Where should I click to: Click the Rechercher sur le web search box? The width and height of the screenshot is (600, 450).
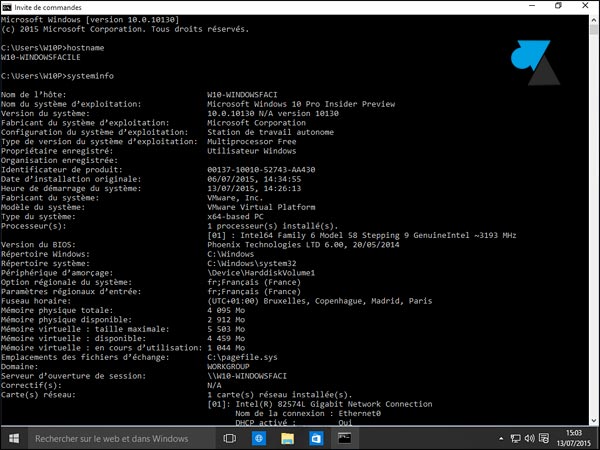point(122,439)
